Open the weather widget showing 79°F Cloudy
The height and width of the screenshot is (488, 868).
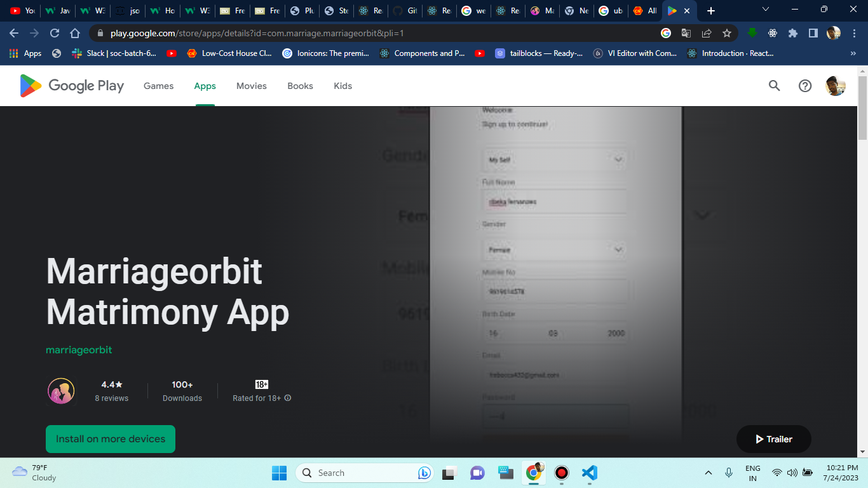pos(35,473)
